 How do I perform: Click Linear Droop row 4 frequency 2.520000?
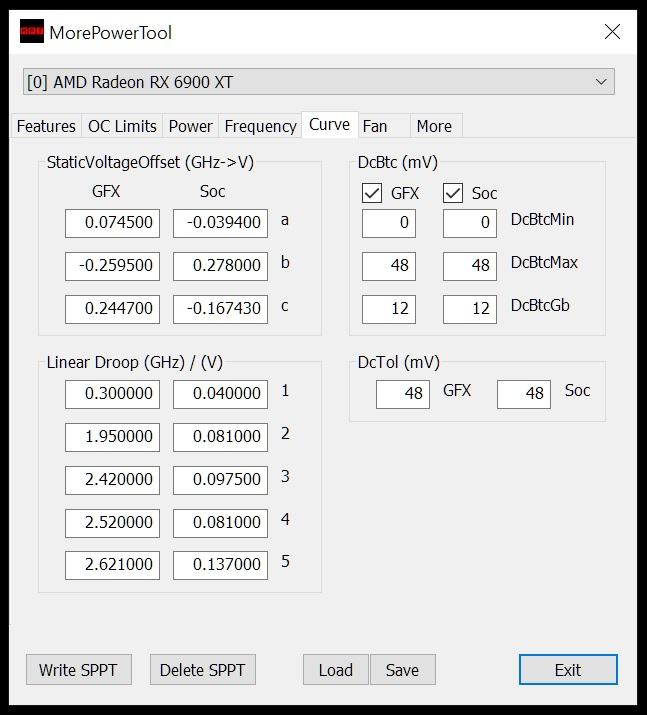coord(112,523)
